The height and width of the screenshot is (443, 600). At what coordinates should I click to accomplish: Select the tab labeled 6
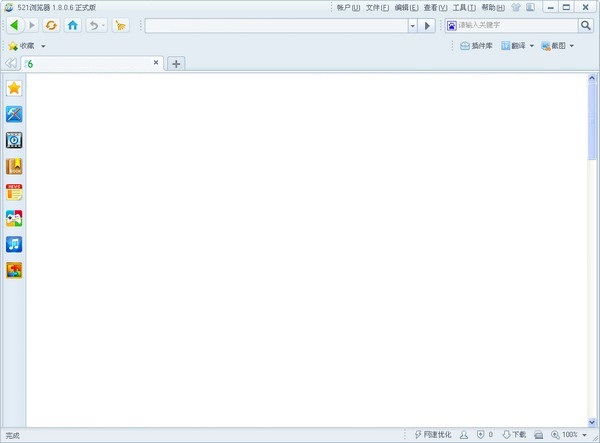[92, 64]
